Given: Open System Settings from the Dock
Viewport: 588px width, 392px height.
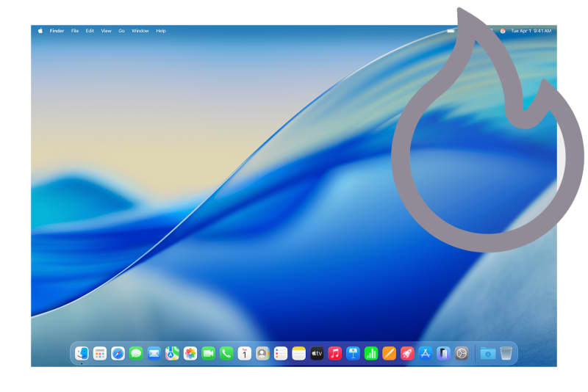Looking at the screenshot, I should [x=462, y=353].
